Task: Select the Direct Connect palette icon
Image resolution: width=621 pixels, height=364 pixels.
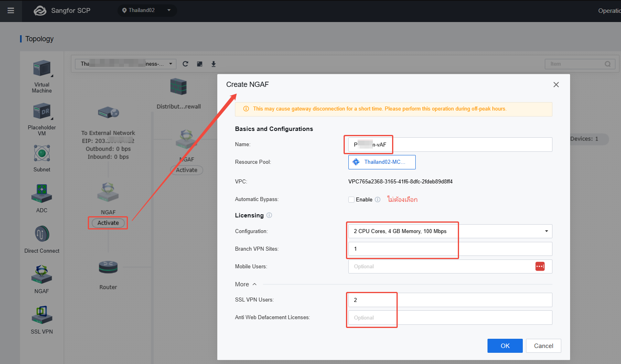Action: coord(42,234)
